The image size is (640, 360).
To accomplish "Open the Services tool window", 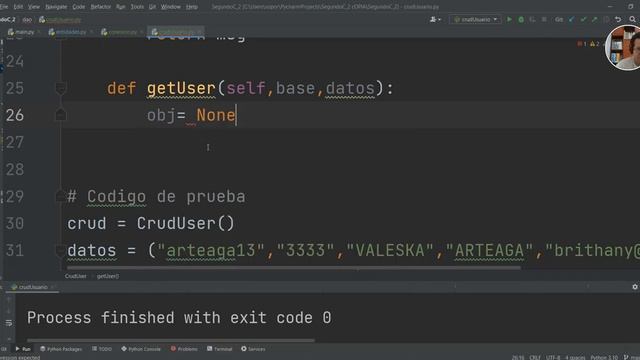I will 253,349.
